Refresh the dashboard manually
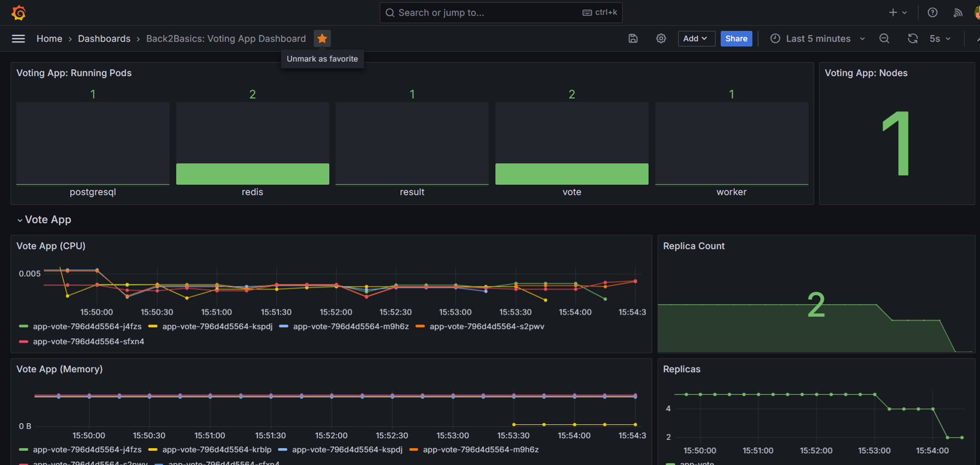The width and height of the screenshot is (980, 465). coord(912,38)
